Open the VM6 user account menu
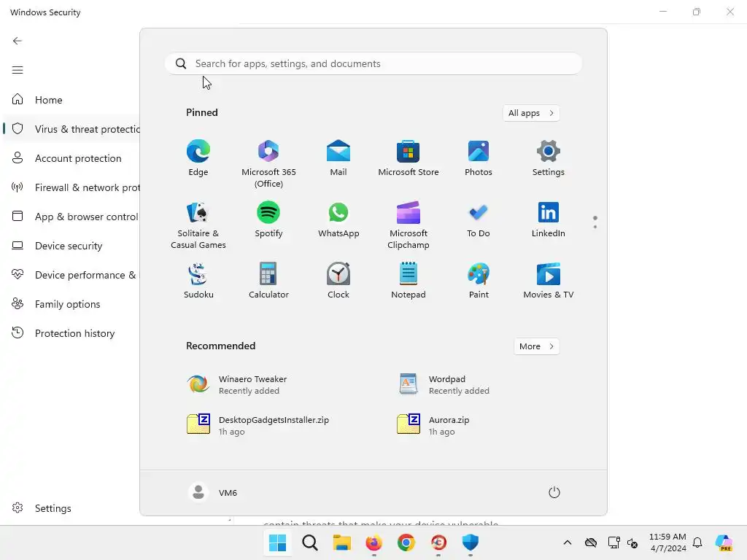Image resolution: width=747 pixels, height=560 pixels. click(213, 492)
